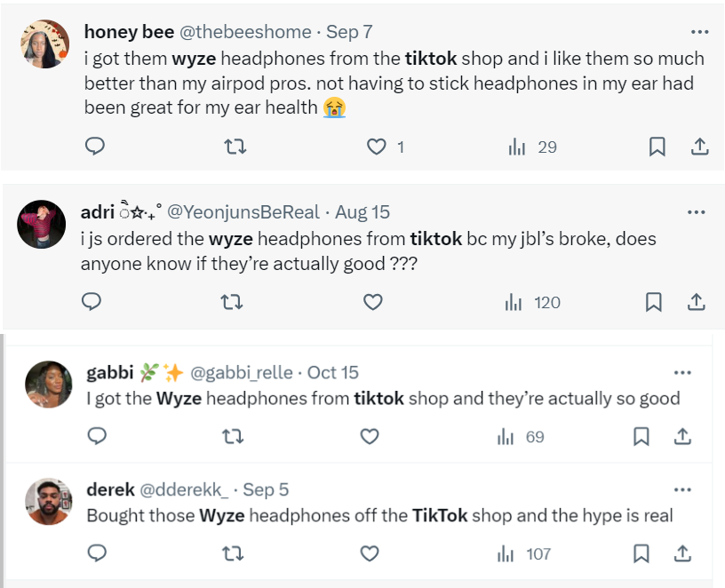The width and height of the screenshot is (725, 588).
Task: Reply to derek's tweet
Action: [x=98, y=553]
